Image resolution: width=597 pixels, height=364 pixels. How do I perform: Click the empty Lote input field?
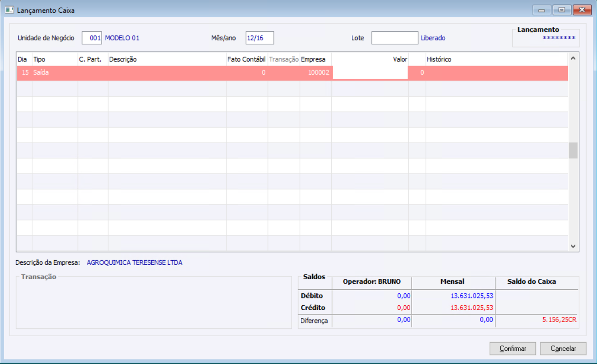point(395,38)
